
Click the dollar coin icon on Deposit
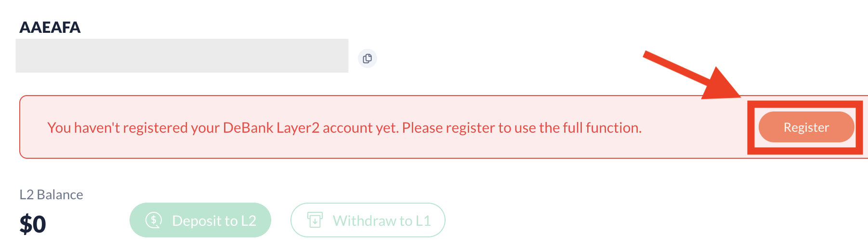pos(154,220)
